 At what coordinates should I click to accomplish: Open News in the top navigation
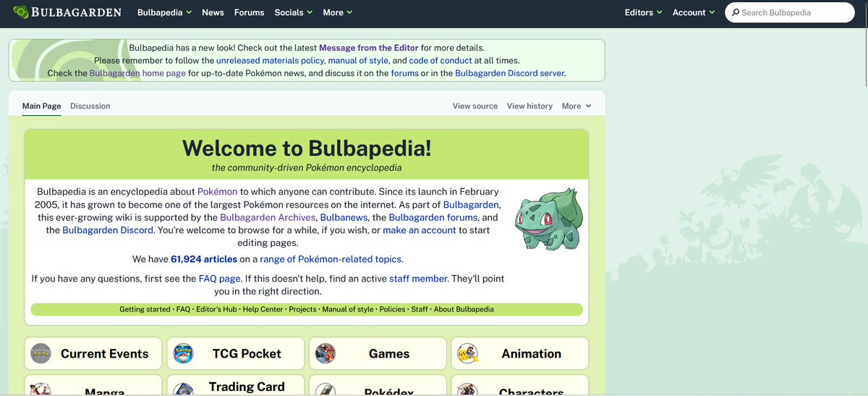coord(213,12)
